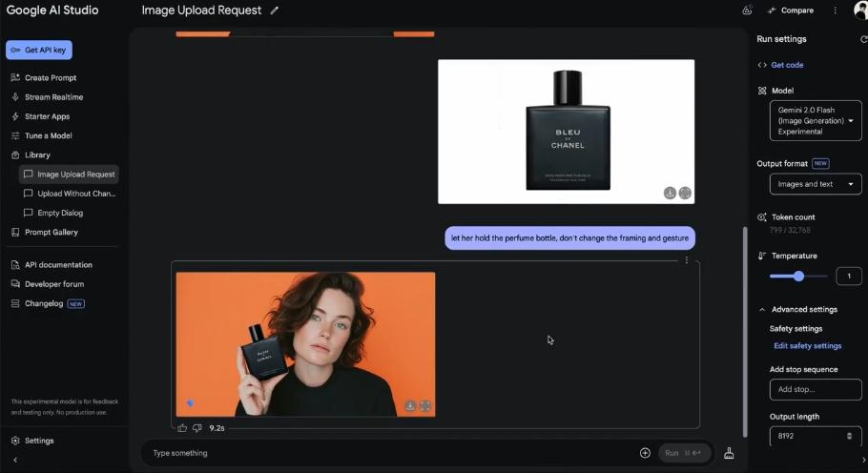This screenshot has width=868, height=473.
Task: Click the add media plus icon
Action: (x=645, y=453)
